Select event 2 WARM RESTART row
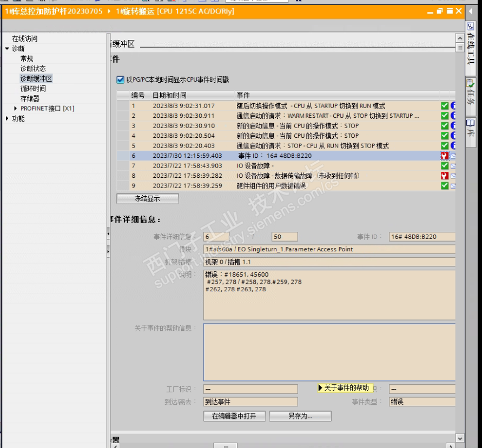The width and height of the screenshot is (482, 448). tap(286, 116)
